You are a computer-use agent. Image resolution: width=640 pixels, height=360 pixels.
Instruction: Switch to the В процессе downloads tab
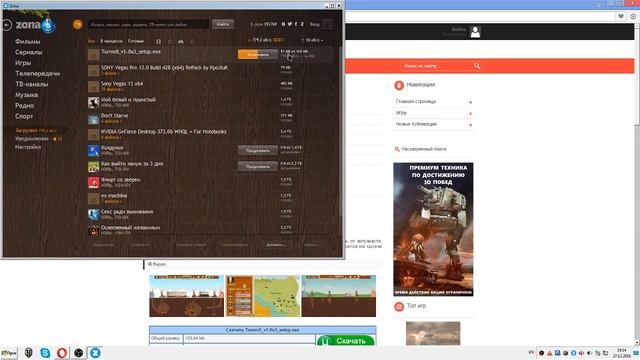coord(111,41)
